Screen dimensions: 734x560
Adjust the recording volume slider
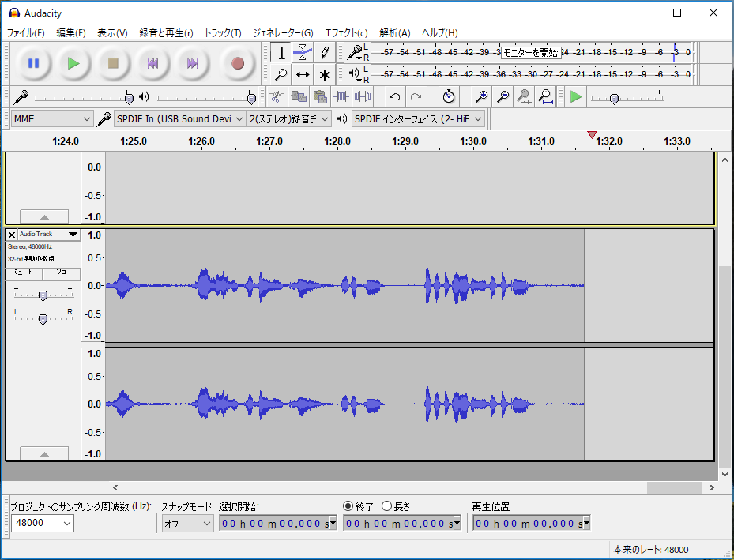point(130,98)
